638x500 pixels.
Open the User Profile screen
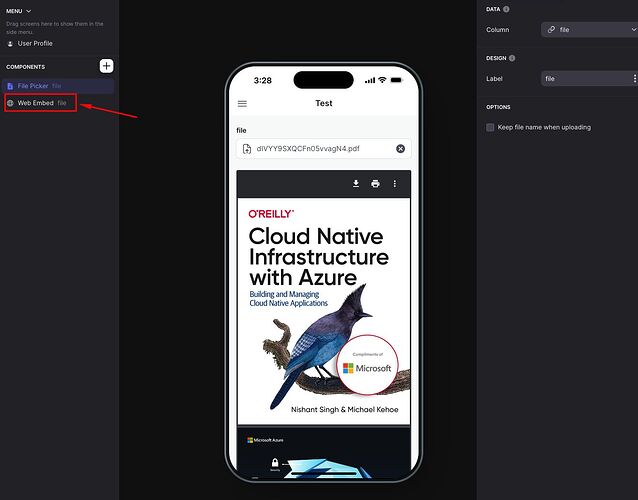35,43
